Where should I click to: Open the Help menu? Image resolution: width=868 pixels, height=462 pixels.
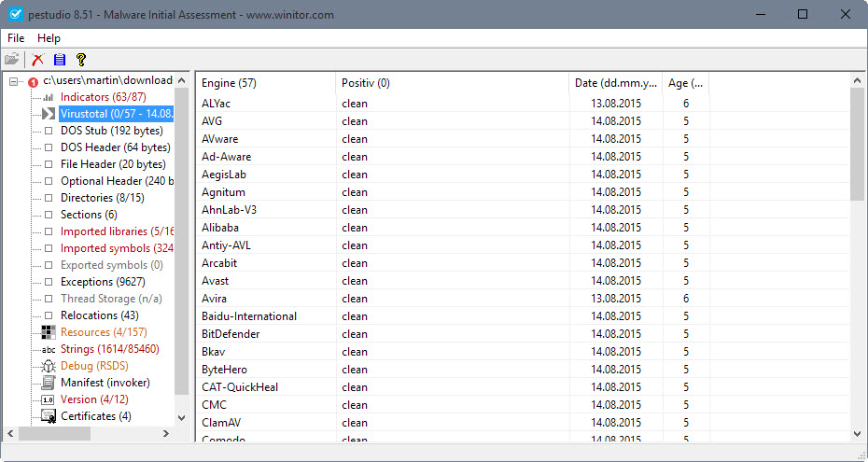pos(49,38)
